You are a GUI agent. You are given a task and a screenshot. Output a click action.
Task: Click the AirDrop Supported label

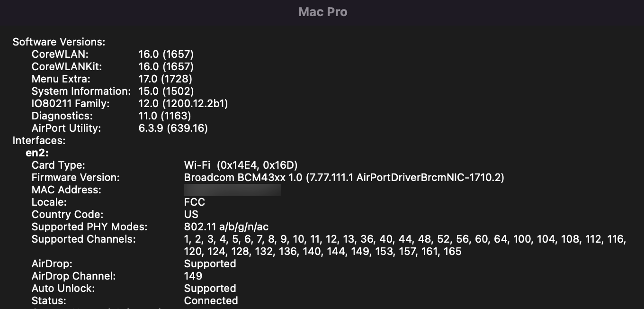pyautogui.click(x=210, y=264)
